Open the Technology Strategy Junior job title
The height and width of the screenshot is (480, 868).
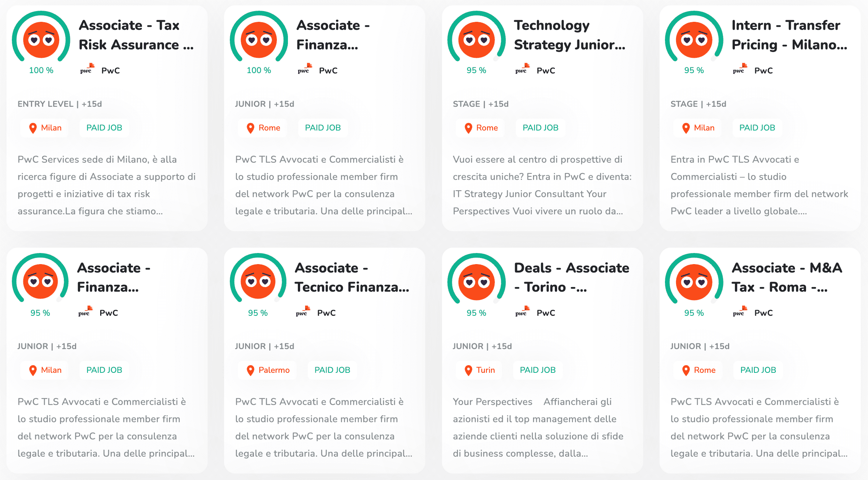pos(570,35)
